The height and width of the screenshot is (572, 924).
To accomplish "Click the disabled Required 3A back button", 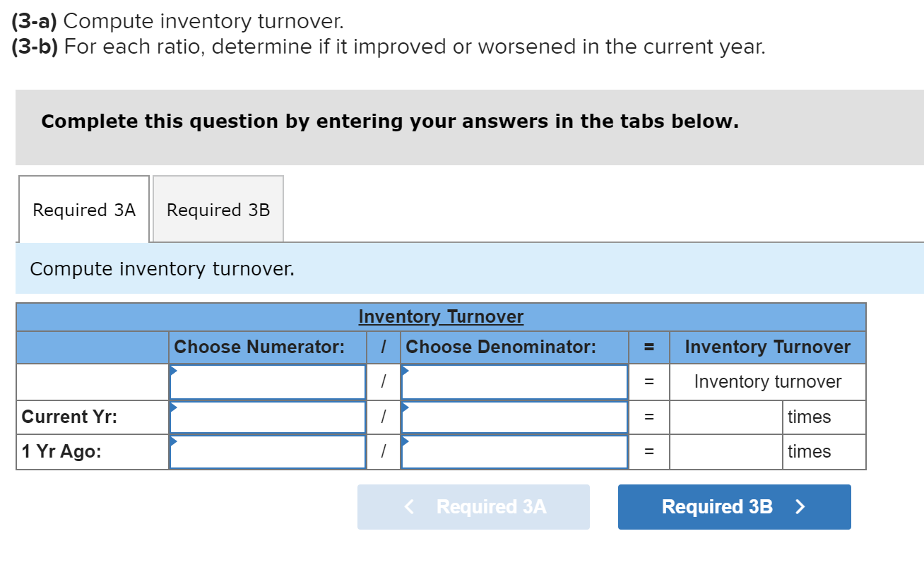I will pos(473,506).
